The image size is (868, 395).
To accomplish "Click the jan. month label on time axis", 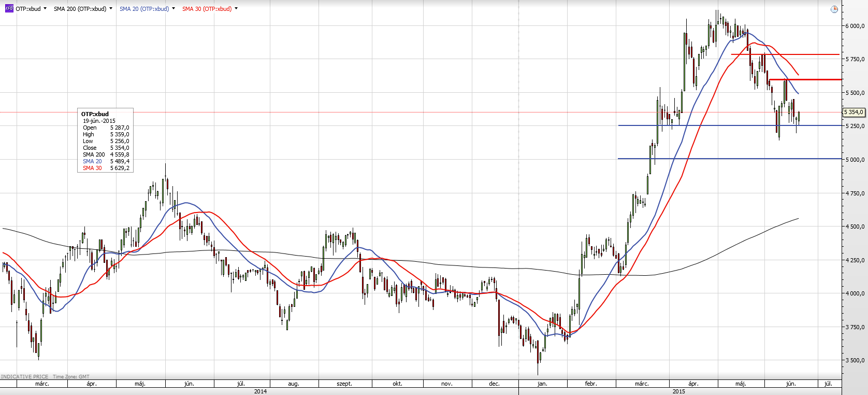I will 542,384.
